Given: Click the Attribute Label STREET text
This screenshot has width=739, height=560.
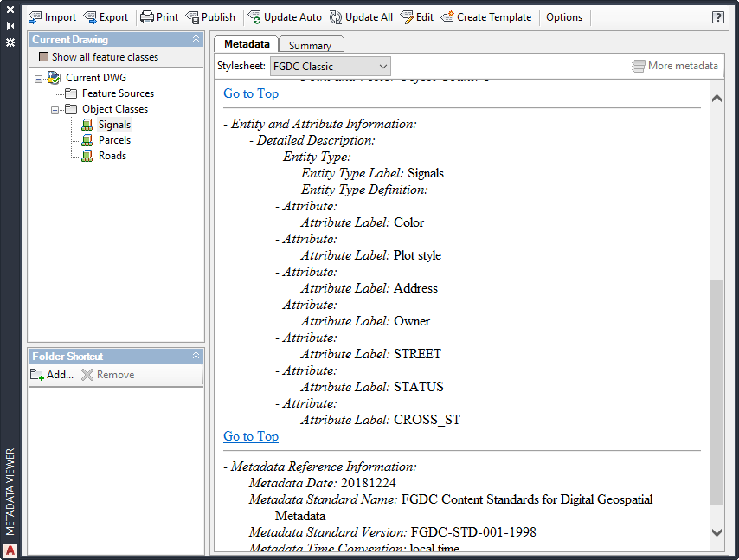Looking at the screenshot, I should 371,354.
